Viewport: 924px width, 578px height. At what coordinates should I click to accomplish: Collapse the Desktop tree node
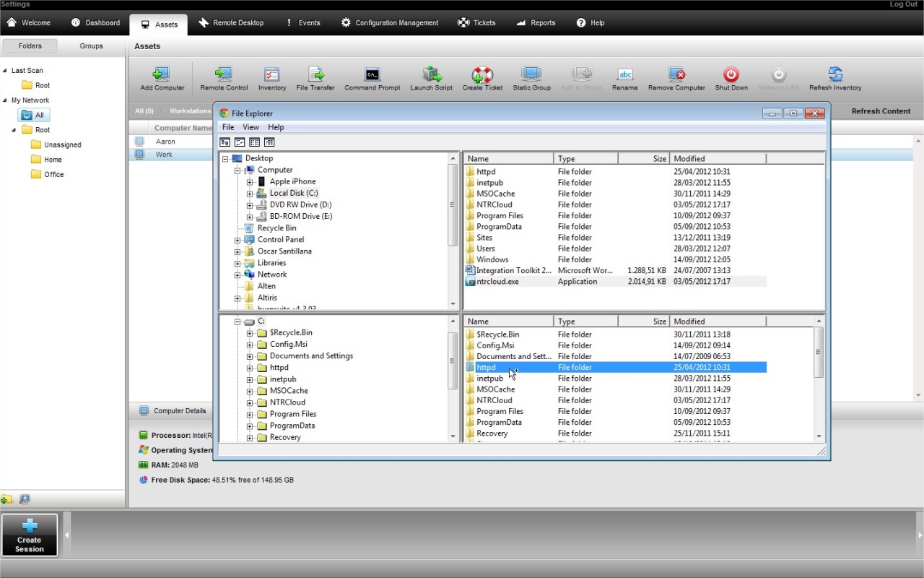225,158
